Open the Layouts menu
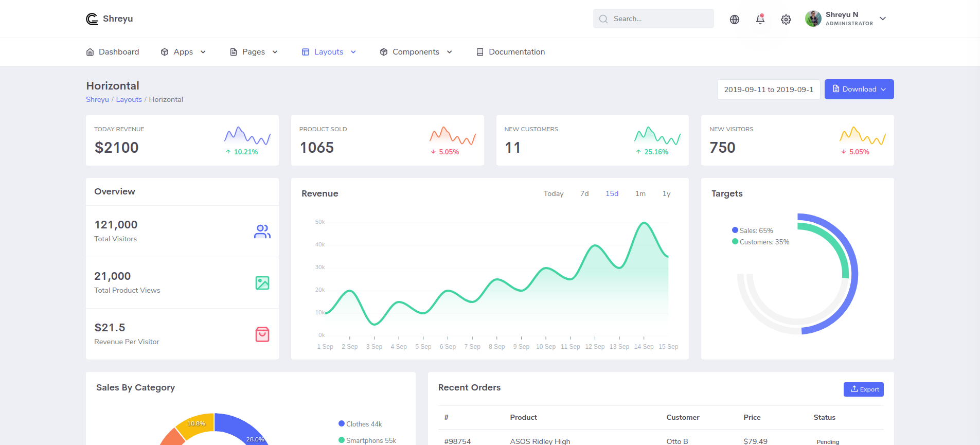Image resolution: width=980 pixels, height=445 pixels. click(329, 52)
